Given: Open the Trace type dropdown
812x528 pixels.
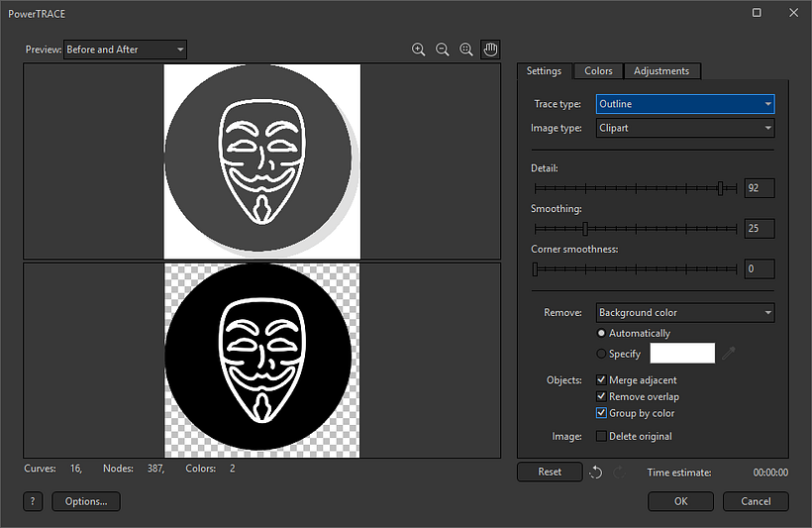Looking at the screenshot, I should pyautogui.click(x=685, y=104).
